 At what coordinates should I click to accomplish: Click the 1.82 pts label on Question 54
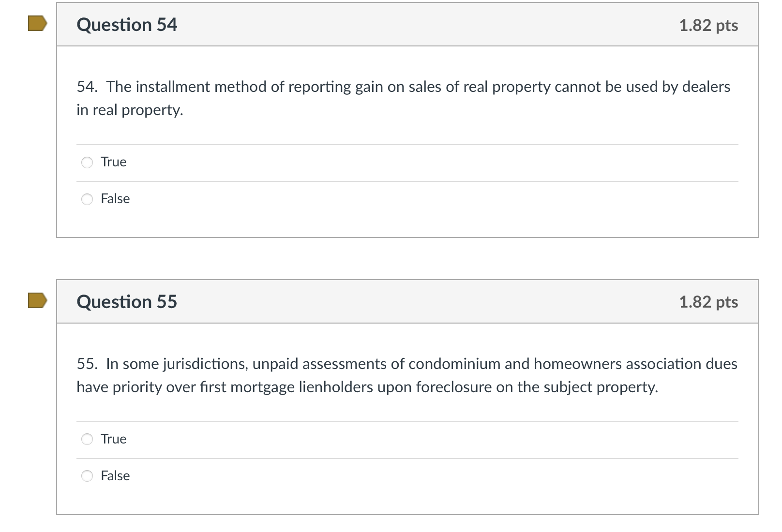click(708, 25)
